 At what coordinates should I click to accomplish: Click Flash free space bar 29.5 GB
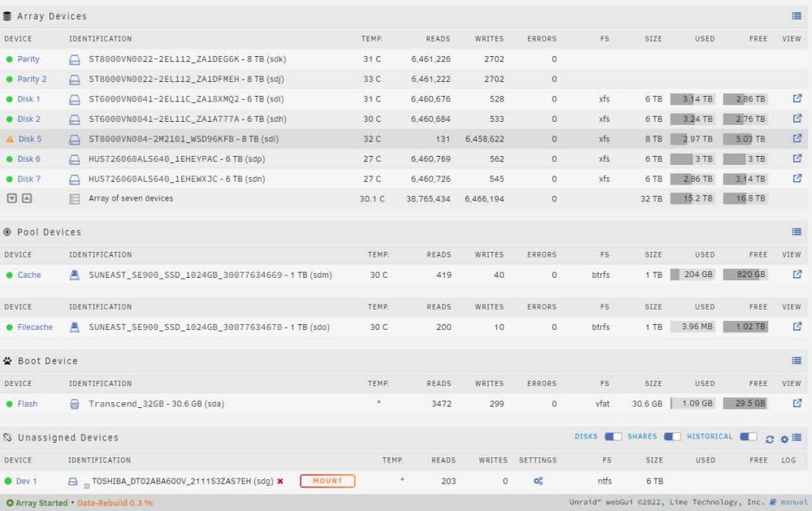(745, 403)
